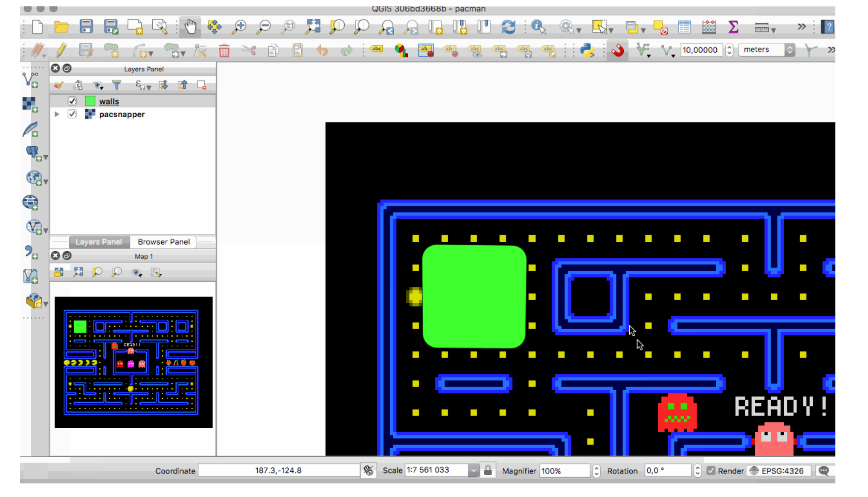
Task: Add a group in the Layers Panel toolbar
Action: coord(78,85)
